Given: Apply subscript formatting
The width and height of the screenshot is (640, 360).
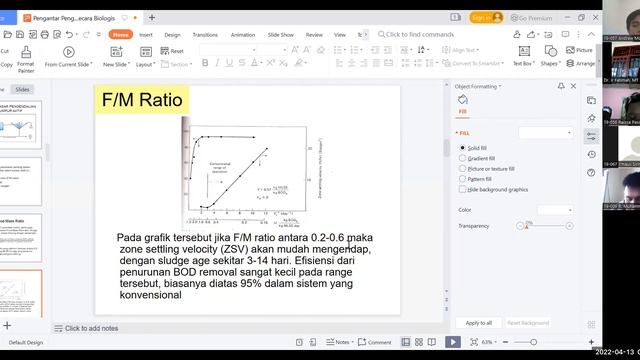Looking at the screenshot, I should 283,63.
